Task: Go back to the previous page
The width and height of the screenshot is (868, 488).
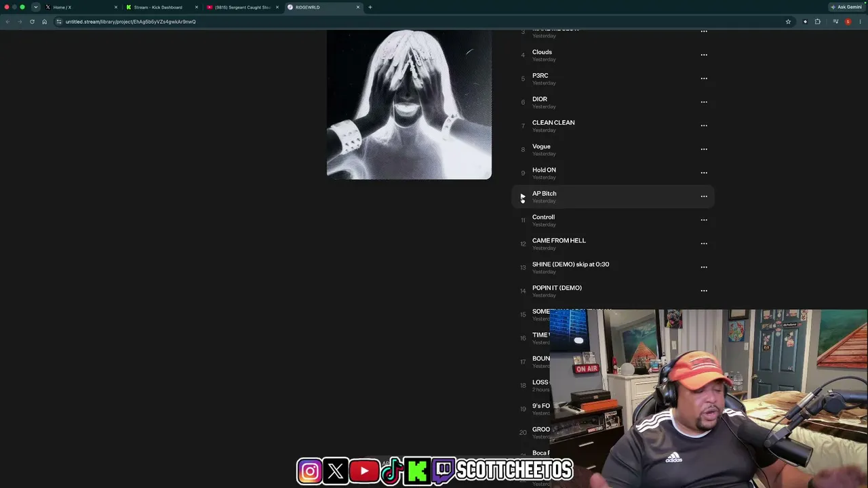Action: [7, 22]
